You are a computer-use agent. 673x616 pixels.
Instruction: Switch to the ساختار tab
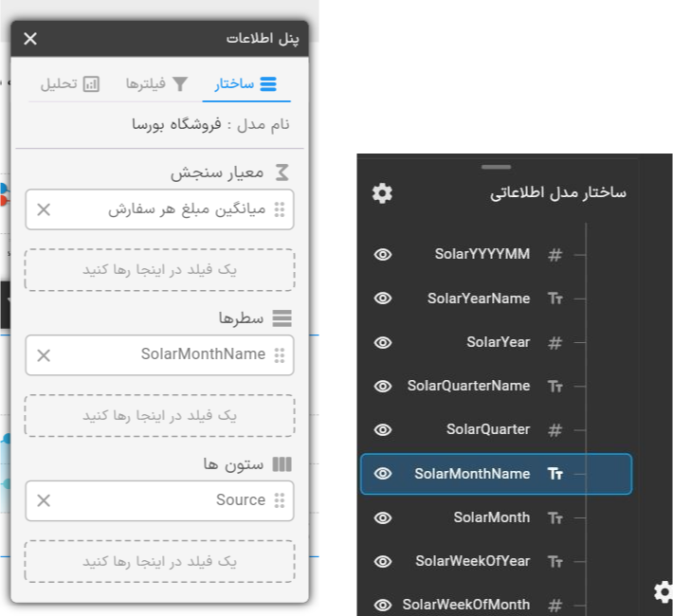click(246, 83)
